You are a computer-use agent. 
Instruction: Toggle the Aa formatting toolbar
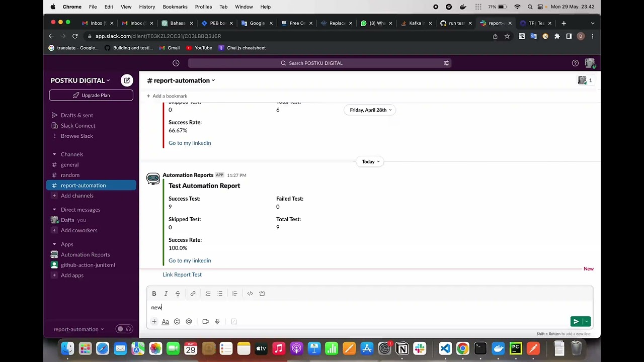point(165,322)
